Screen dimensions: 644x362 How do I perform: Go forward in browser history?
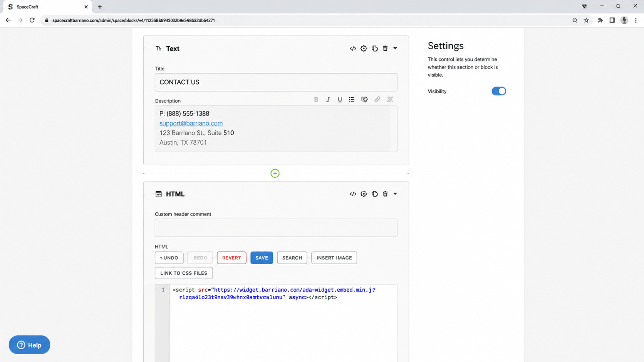pos(20,20)
